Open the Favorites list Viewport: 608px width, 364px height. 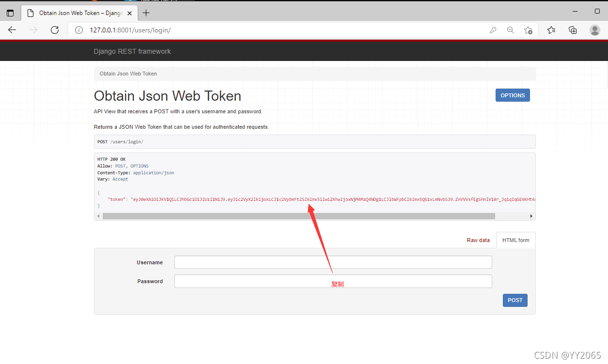click(x=551, y=30)
